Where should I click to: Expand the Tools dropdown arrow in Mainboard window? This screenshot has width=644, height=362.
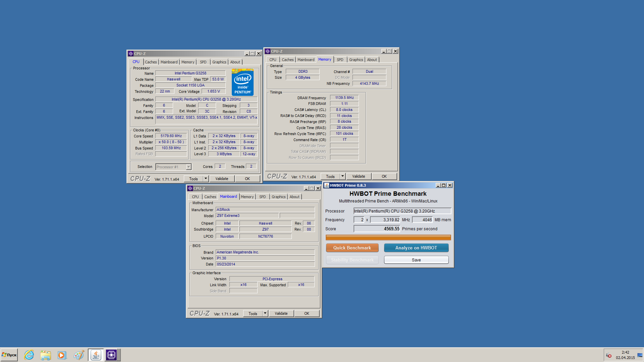(x=265, y=313)
